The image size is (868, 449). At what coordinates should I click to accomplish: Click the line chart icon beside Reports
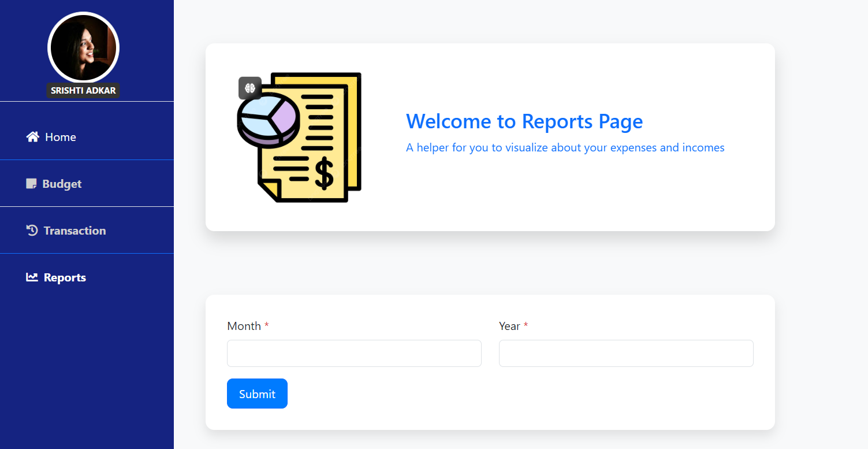[32, 277]
